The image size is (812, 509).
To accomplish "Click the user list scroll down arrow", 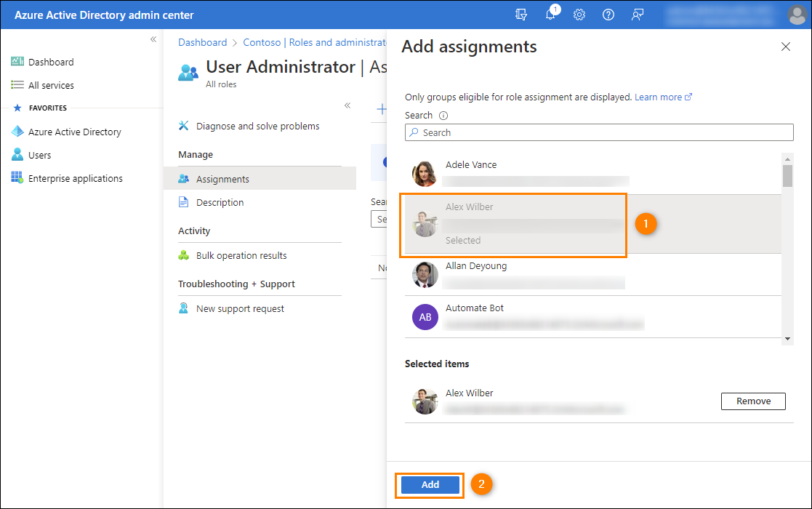I will click(788, 339).
